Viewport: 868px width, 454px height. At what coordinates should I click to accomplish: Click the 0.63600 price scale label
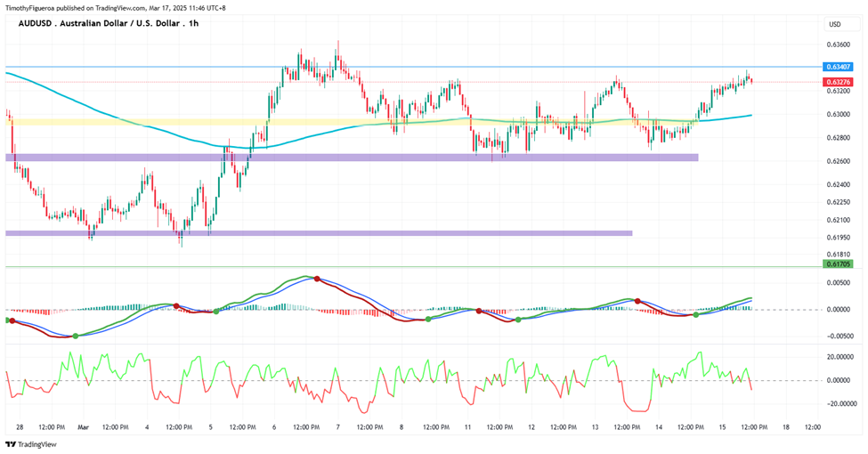838,45
